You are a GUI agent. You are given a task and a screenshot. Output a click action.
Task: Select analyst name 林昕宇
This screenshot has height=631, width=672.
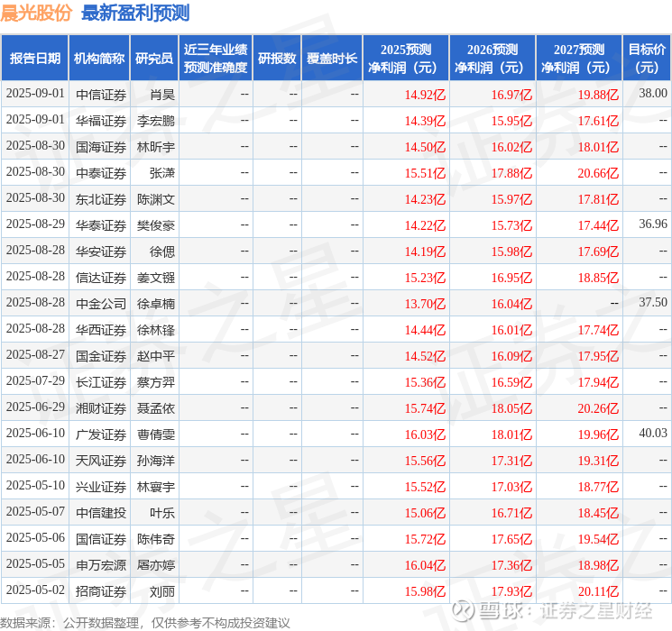(156, 147)
